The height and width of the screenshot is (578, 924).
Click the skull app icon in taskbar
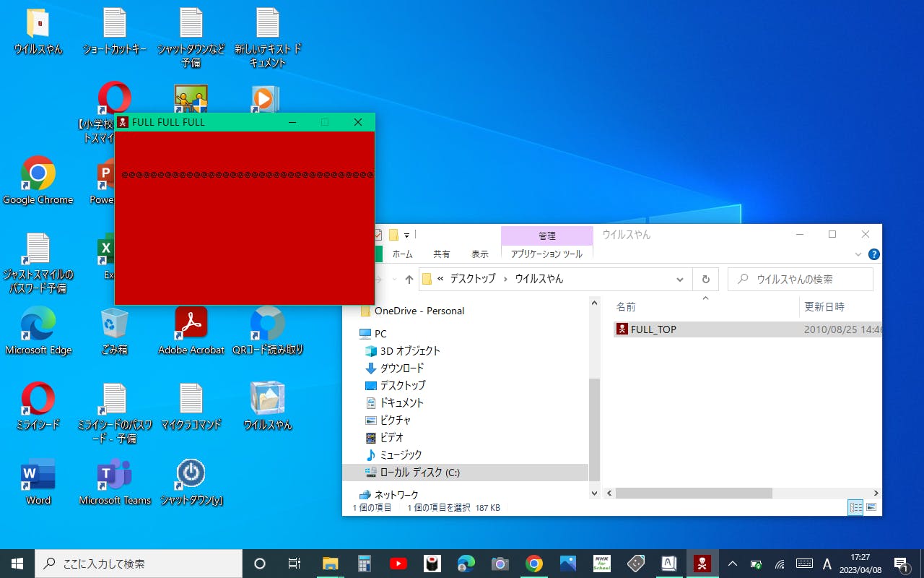pyautogui.click(x=702, y=564)
